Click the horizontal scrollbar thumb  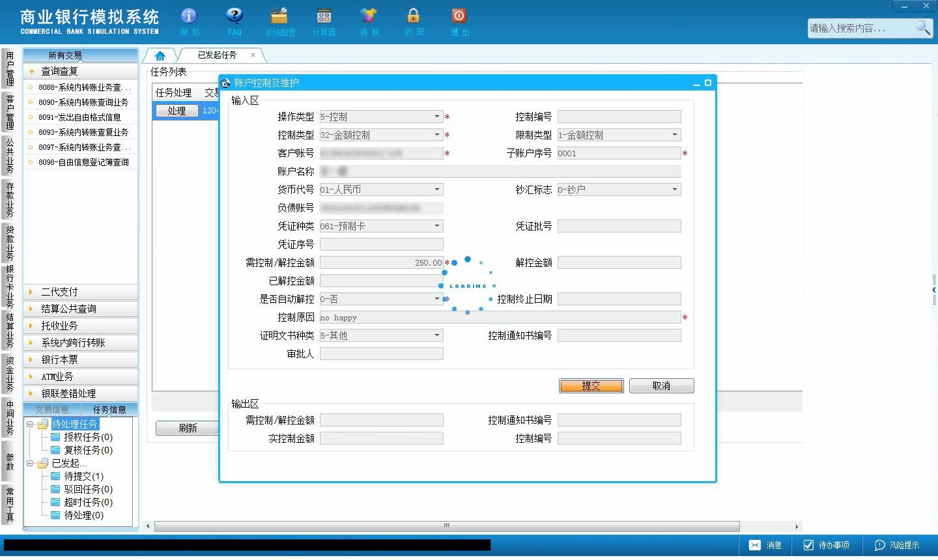pos(447,526)
